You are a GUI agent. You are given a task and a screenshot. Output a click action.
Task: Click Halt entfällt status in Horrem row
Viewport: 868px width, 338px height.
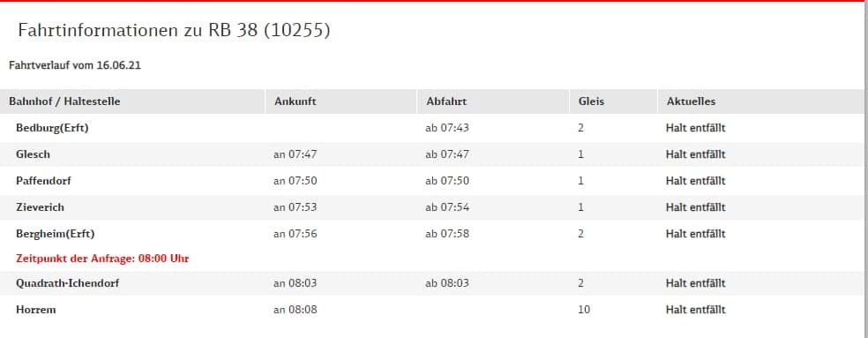coord(695,310)
